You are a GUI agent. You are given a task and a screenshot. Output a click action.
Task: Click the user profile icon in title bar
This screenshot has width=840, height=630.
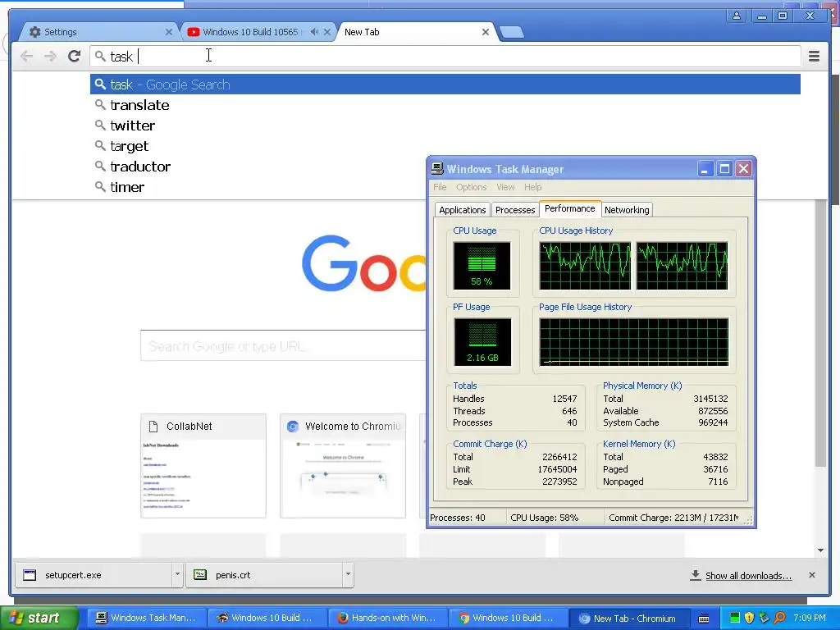[737, 16]
